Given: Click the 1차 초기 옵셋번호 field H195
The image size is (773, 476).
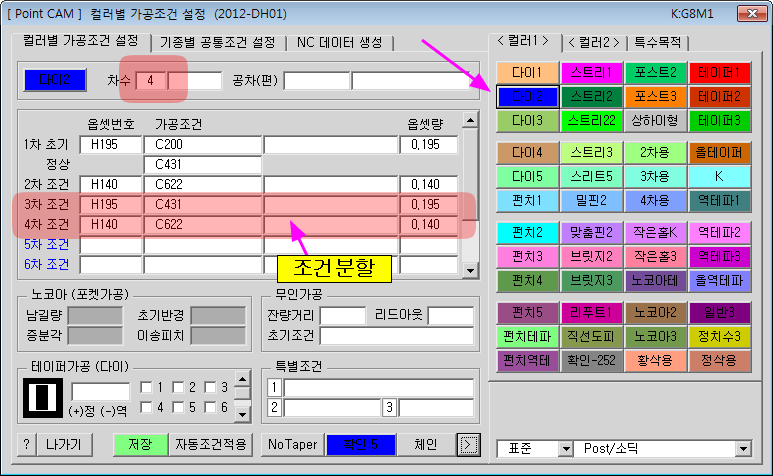Looking at the screenshot, I should point(110,145).
